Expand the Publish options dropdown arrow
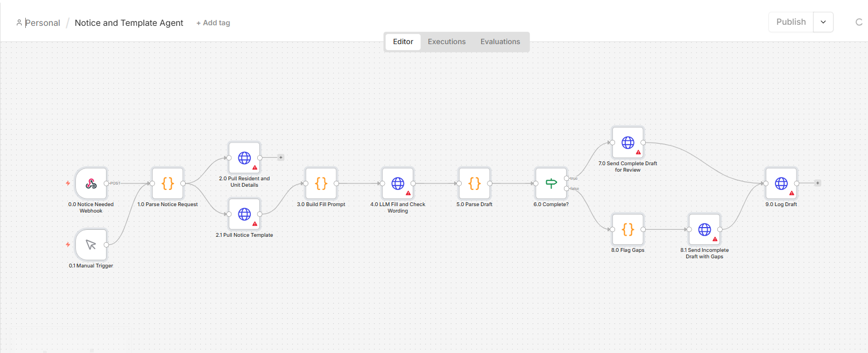This screenshot has width=868, height=353. click(823, 22)
